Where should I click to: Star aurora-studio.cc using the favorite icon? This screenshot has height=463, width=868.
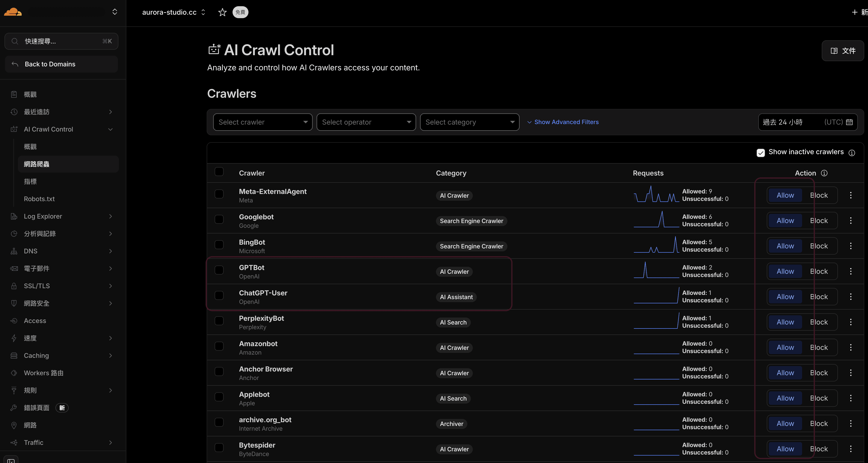click(x=222, y=12)
